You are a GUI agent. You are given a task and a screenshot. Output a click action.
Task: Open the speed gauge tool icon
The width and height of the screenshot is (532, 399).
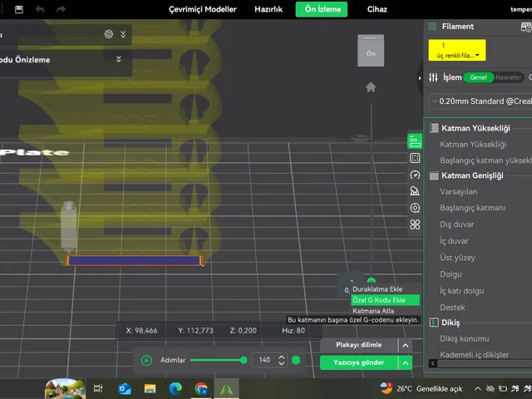pos(415,175)
